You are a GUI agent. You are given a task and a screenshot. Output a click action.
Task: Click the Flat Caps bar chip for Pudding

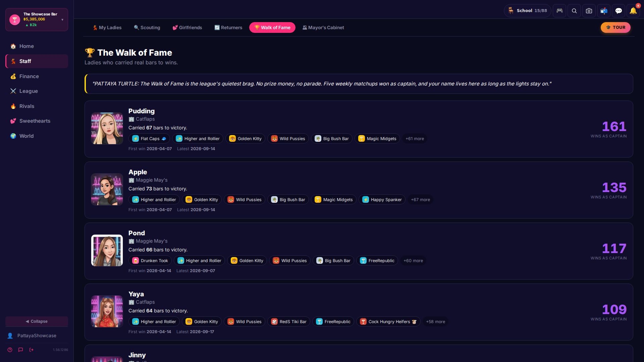coord(149,139)
